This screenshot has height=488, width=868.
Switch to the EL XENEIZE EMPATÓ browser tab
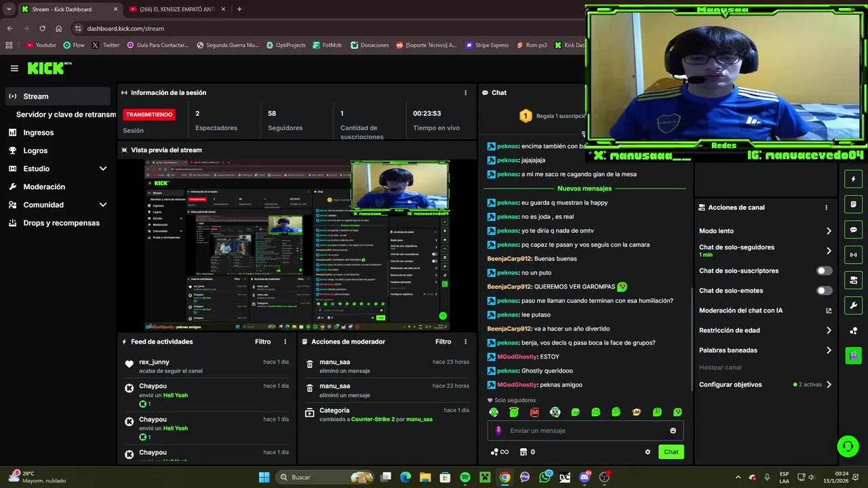point(176,9)
